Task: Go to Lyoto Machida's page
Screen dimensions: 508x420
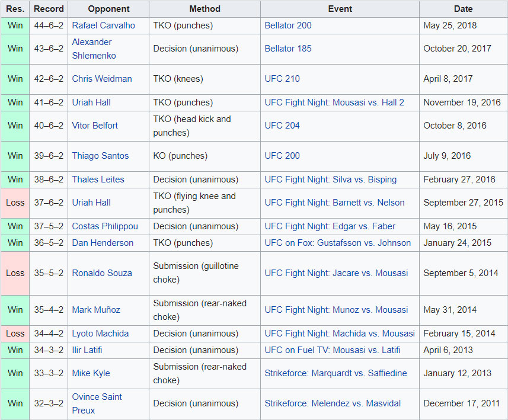Action: click(x=100, y=334)
